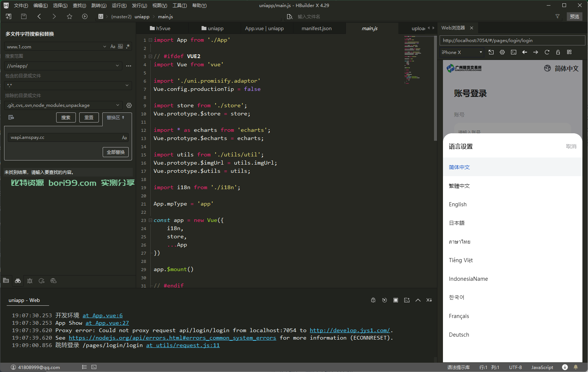Open Web browser settings gear icon
Viewport: 588px width, 372px height.
point(502,52)
